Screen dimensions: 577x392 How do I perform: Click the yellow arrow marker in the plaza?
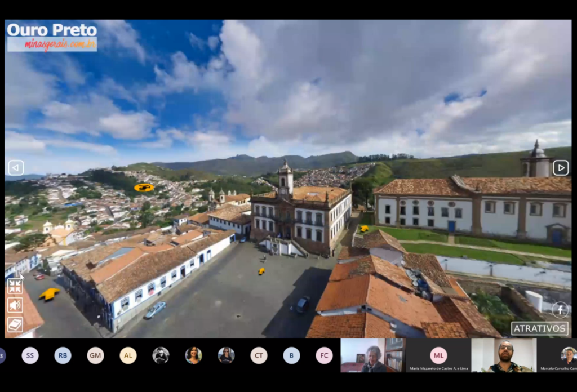point(261,271)
